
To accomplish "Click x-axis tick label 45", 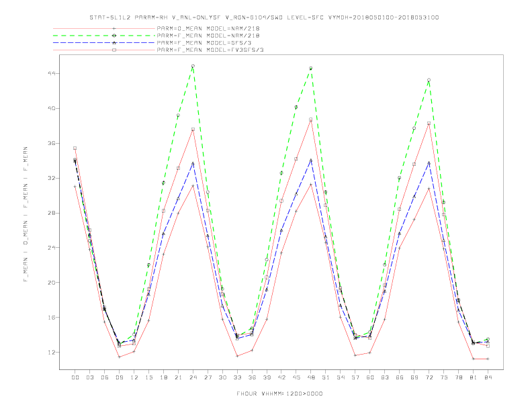I will (x=296, y=377).
